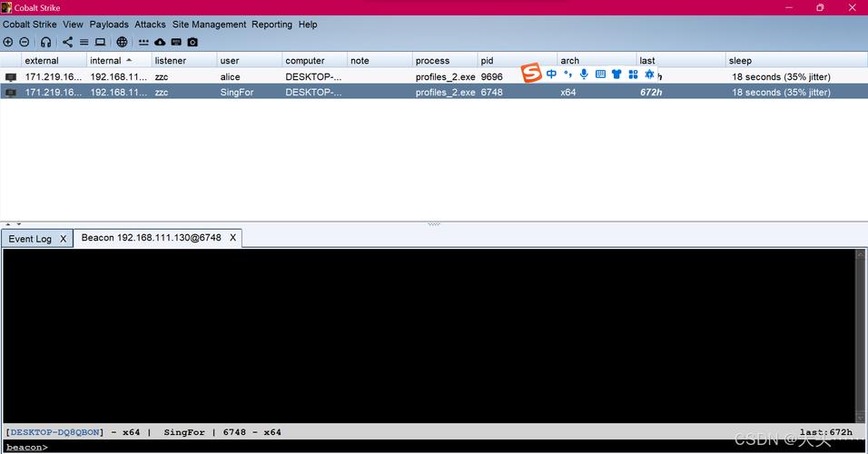868x454 pixels.
Task: Click the disconnect (minus) toolbar icon
Action: tap(25, 42)
